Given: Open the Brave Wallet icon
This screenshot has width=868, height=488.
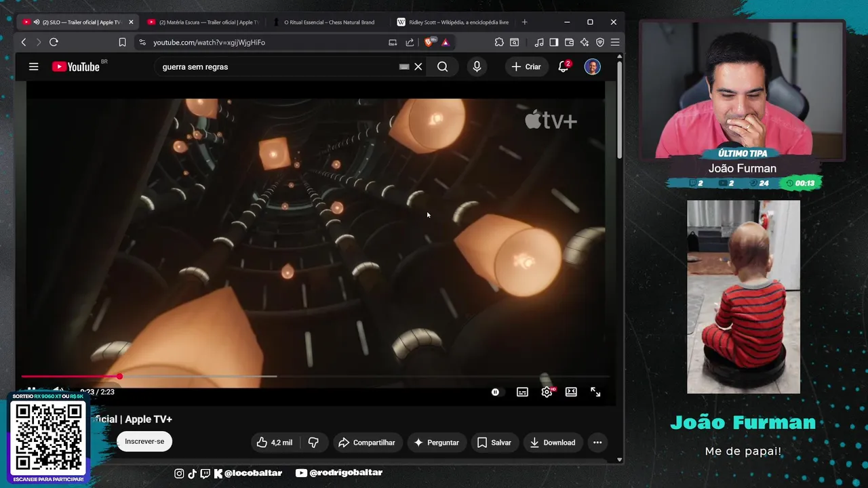Looking at the screenshot, I should tap(569, 42).
